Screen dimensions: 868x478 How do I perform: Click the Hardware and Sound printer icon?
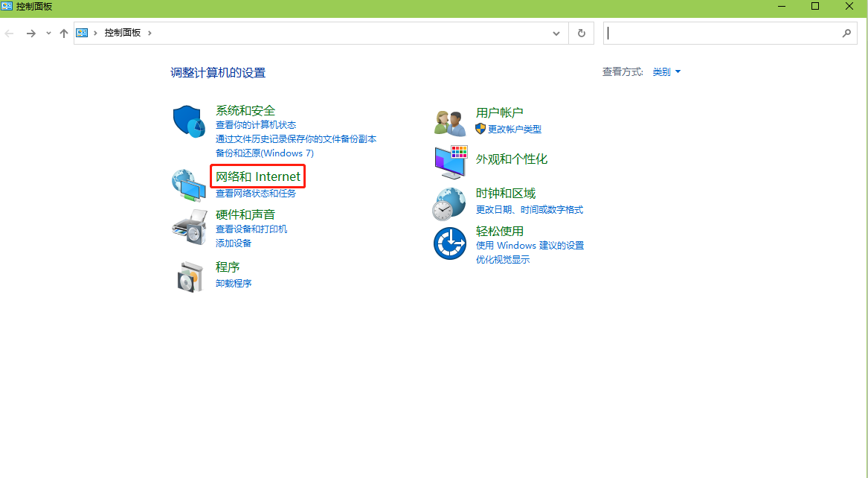coord(189,226)
